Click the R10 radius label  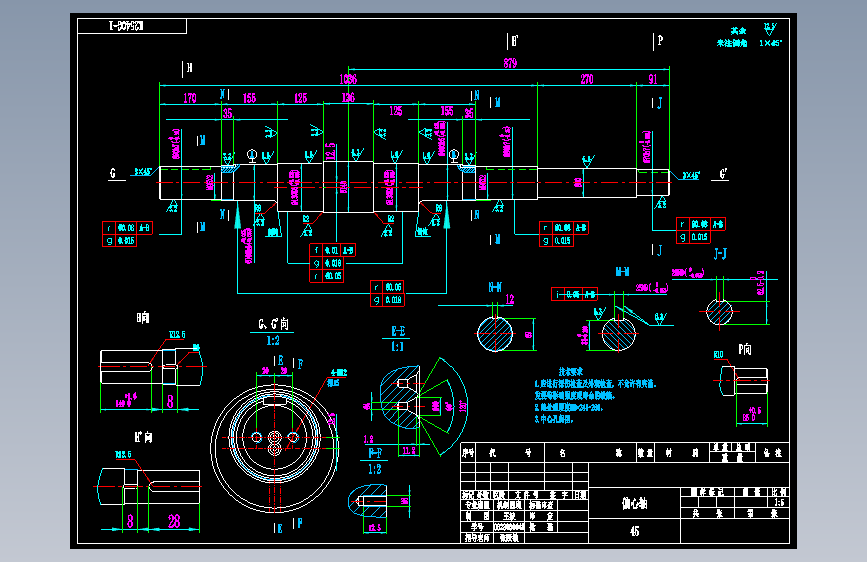pyautogui.click(x=718, y=355)
